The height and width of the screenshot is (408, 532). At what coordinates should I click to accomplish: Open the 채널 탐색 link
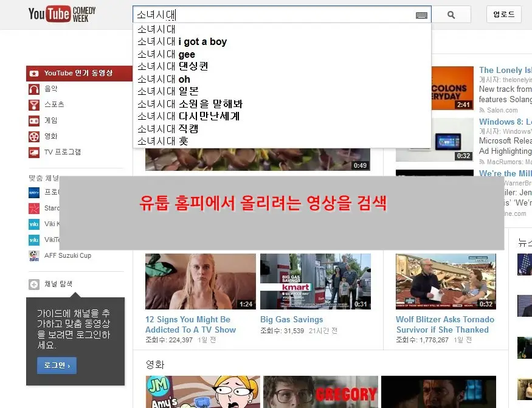pyautogui.click(x=58, y=284)
